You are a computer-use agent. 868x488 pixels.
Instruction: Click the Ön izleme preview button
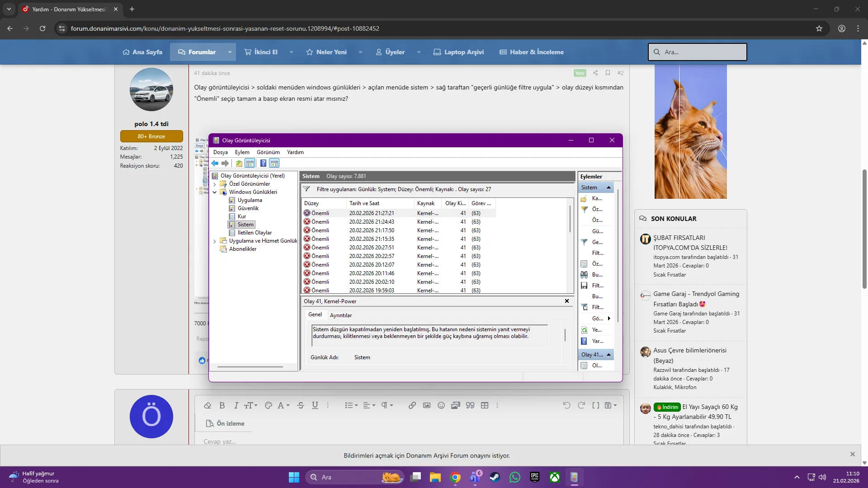225,423
